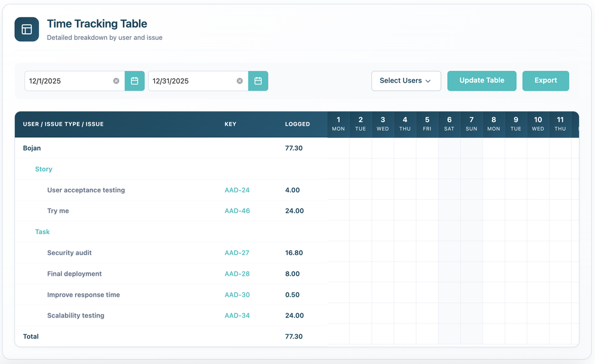595x364 pixels.
Task: Click the 9 TUE day column header
Action: point(516,124)
